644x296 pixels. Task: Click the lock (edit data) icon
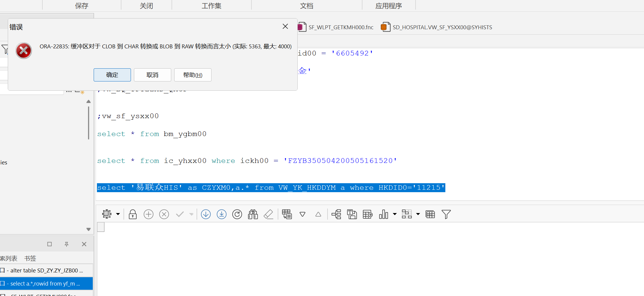[x=133, y=214]
